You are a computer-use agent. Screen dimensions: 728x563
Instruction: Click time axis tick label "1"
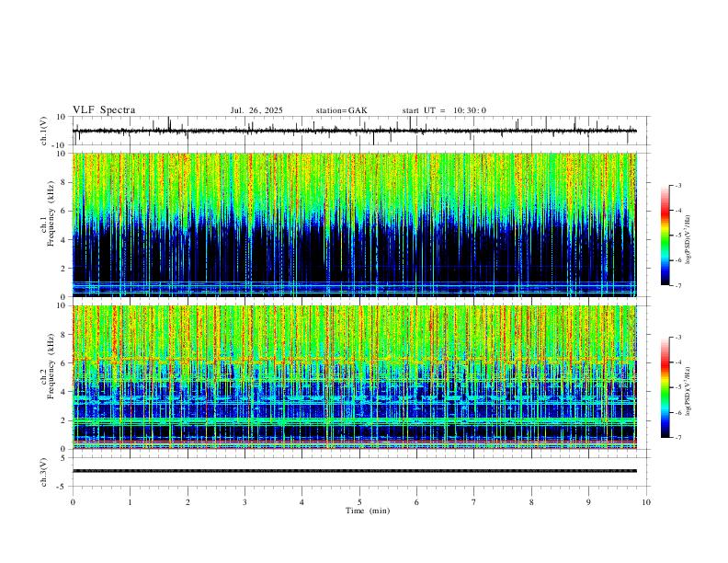130,502
